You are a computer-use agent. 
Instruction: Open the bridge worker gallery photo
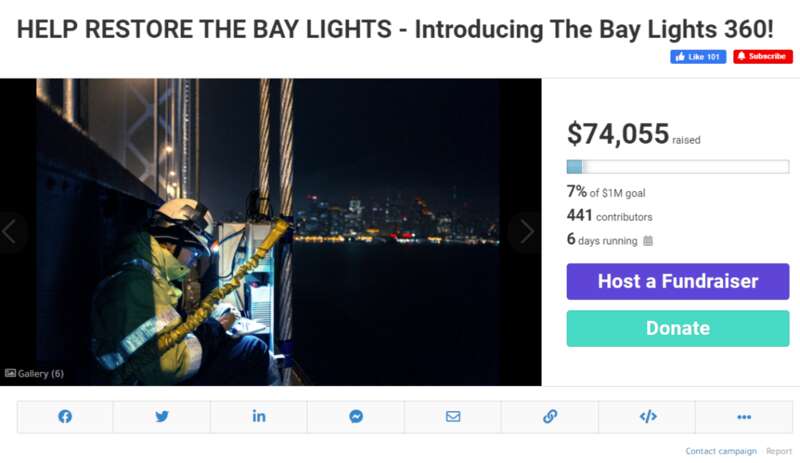[x=270, y=232]
